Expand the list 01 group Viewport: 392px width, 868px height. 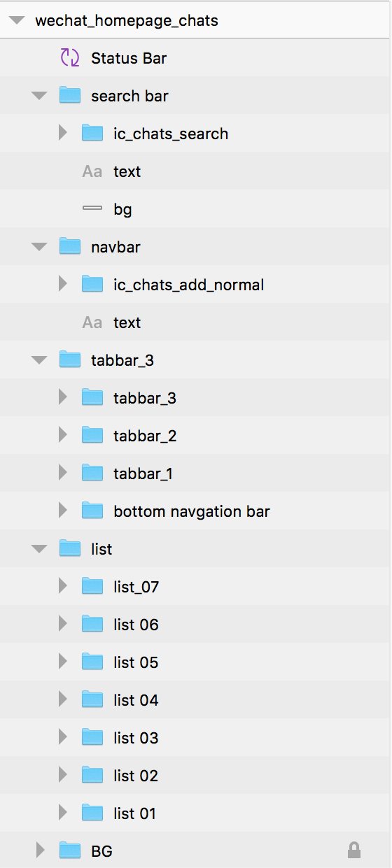(x=63, y=813)
